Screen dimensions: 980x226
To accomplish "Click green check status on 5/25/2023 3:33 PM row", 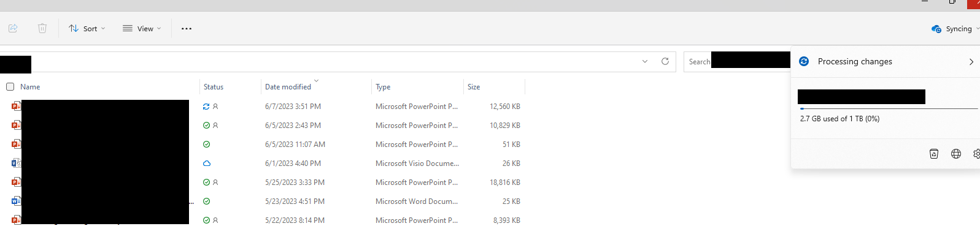I will click(206, 183).
